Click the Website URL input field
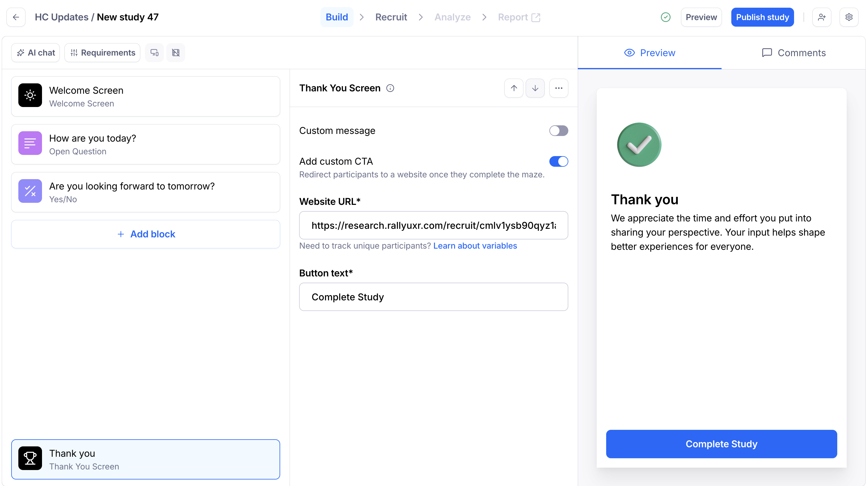The width and height of the screenshot is (868, 486). 433,225
